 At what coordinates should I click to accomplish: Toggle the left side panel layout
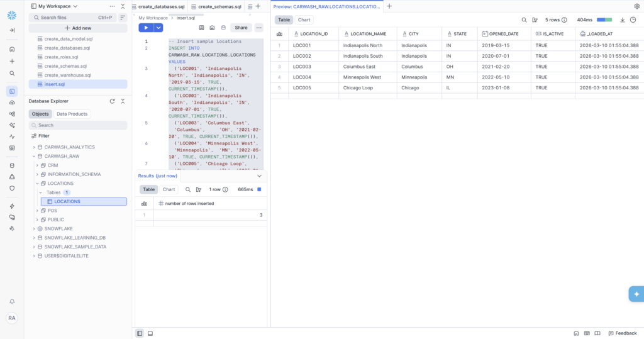[140, 333]
